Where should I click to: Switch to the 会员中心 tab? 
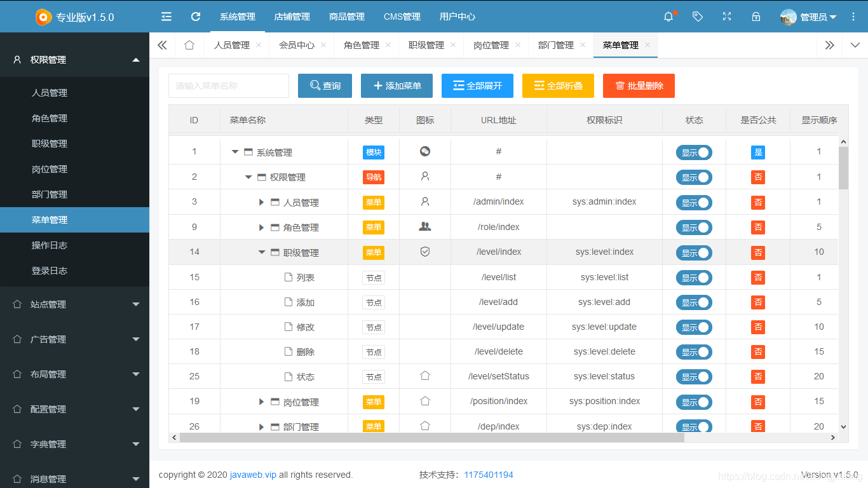click(x=297, y=45)
